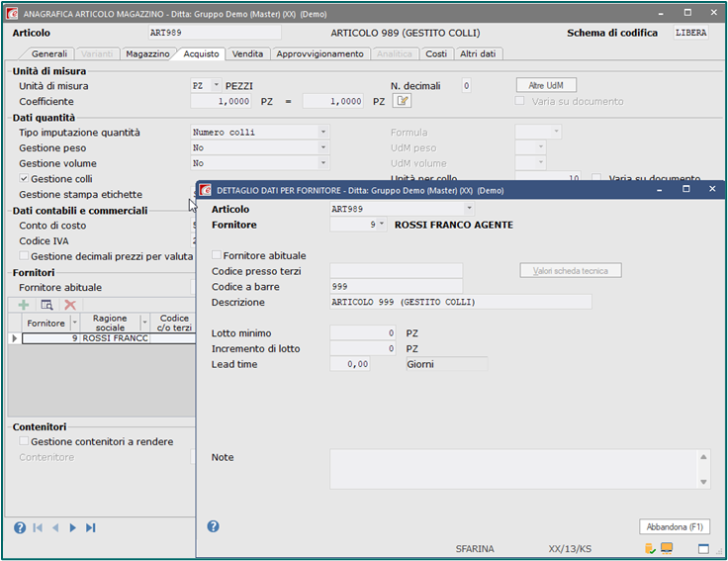
Task: Switch to the Generali tab
Action: 49,53
